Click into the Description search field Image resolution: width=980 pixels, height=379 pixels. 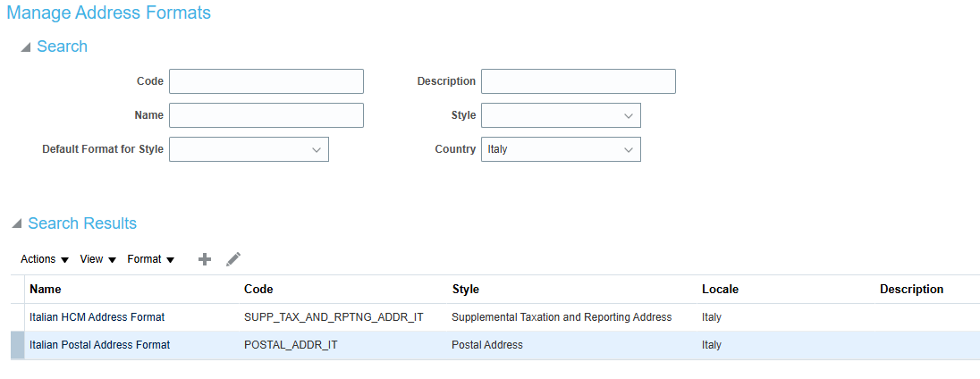click(x=579, y=81)
